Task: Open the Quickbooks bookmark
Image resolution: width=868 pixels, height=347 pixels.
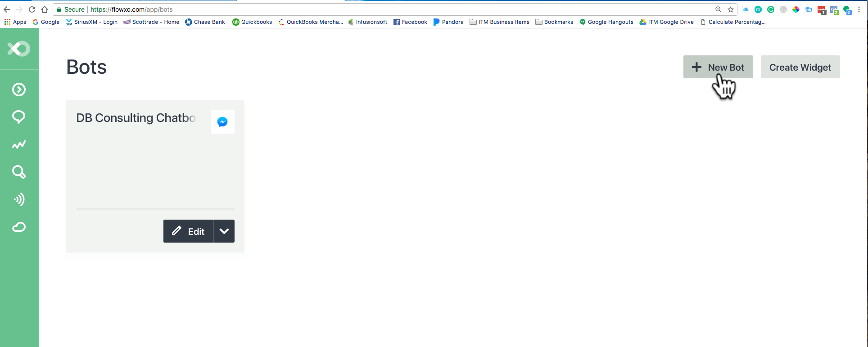Action: click(252, 22)
